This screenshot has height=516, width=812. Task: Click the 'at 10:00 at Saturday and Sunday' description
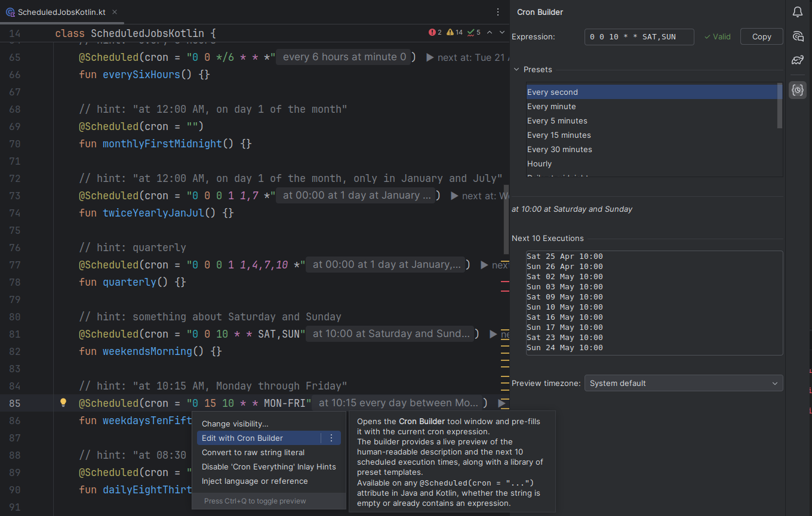coord(572,209)
